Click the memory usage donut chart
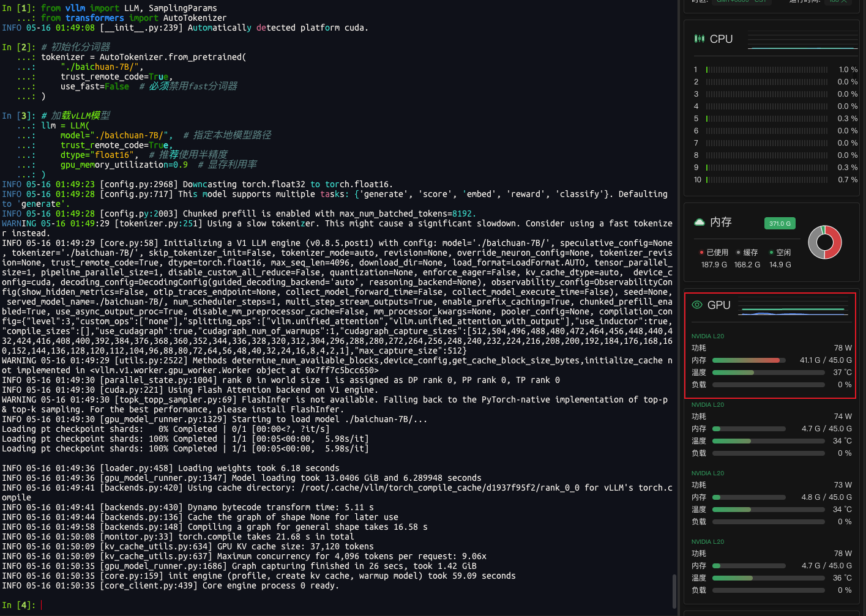Viewport: 866px width, 616px height. click(824, 242)
